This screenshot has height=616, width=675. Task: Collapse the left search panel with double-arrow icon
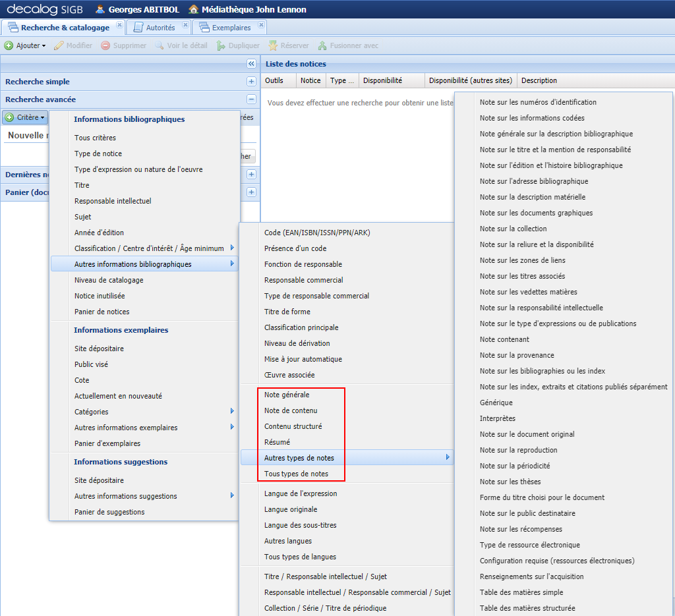point(251,64)
